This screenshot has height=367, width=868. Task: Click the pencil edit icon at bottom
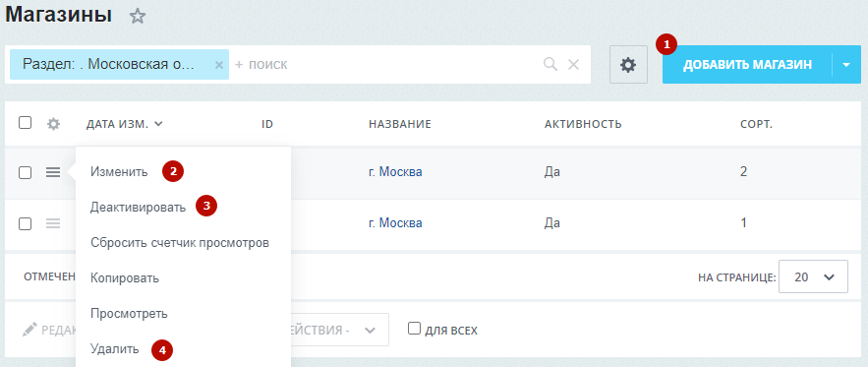pos(29,330)
